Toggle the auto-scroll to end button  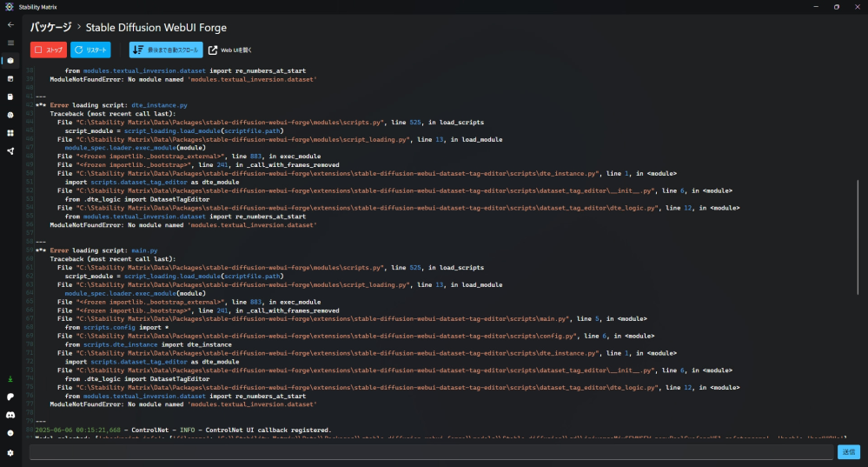tap(166, 50)
